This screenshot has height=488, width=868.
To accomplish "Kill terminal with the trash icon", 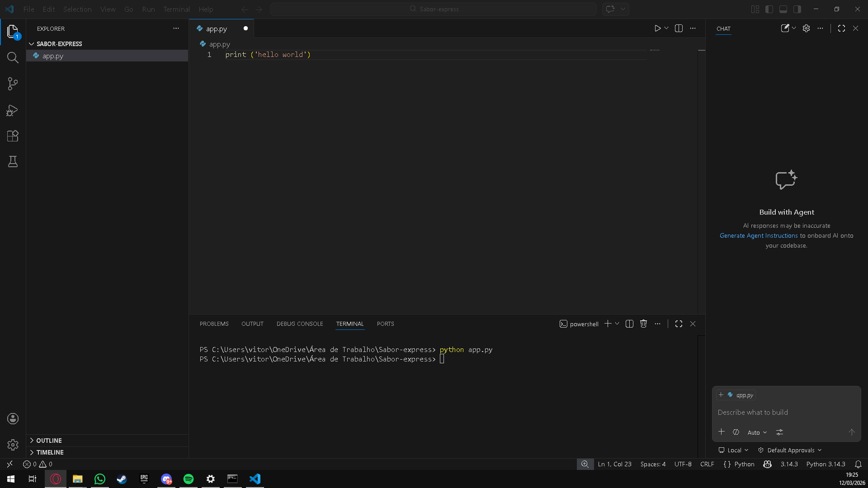I will click(x=643, y=324).
